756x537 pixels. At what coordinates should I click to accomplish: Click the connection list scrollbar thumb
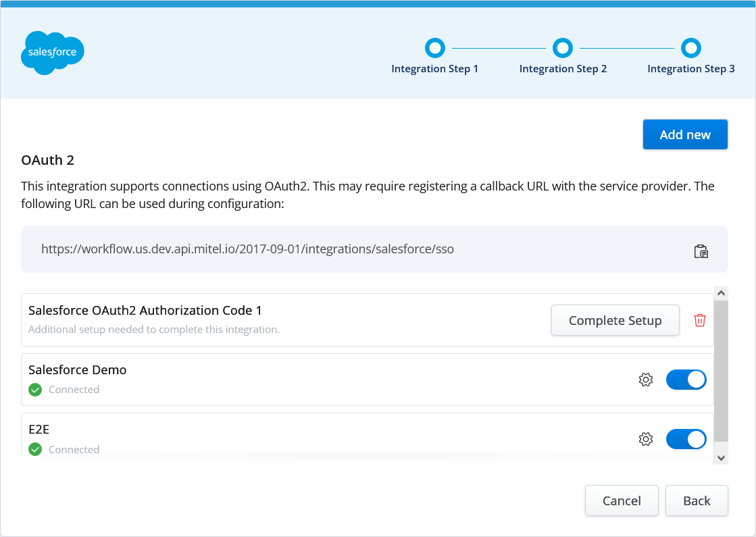[x=721, y=370]
